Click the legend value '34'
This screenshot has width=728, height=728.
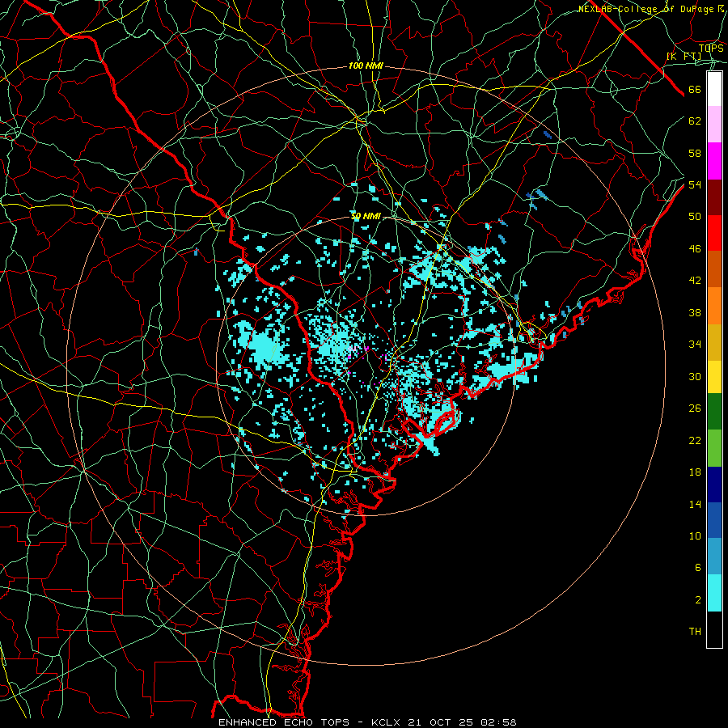tap(695, 345)
